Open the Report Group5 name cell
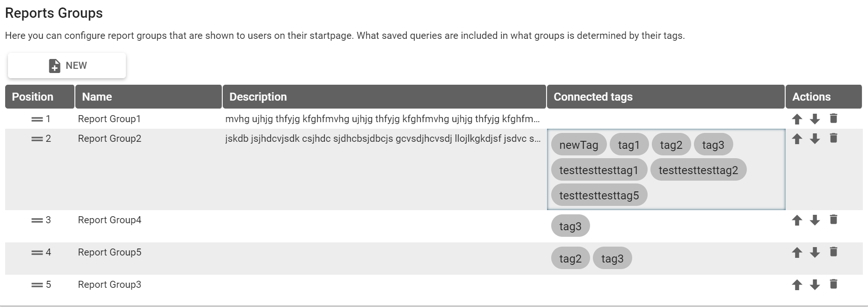868x307 pixels. 109,252
